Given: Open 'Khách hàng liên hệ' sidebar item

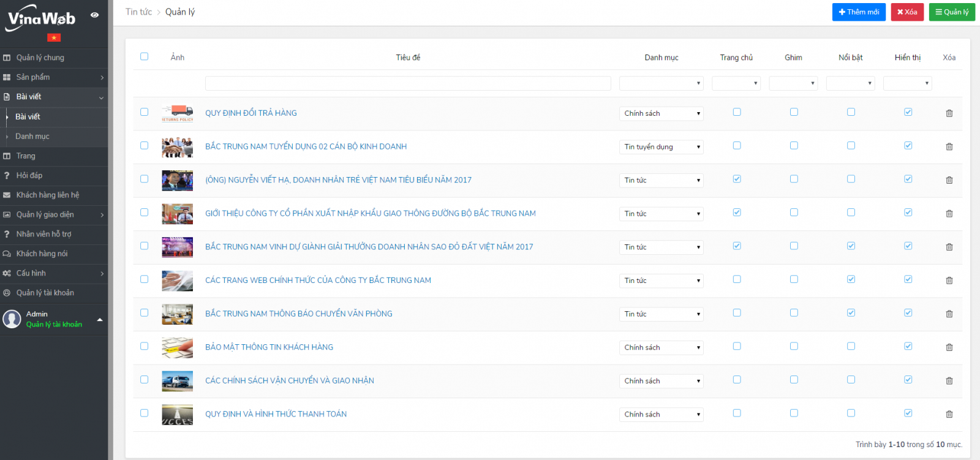Looking at the screenshot, I should point(48,195).
